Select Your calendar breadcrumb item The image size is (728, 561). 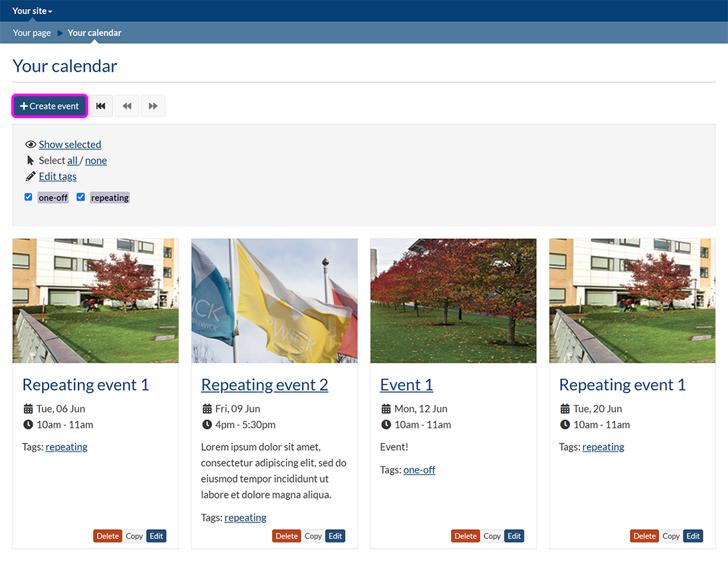coord(94,33)
